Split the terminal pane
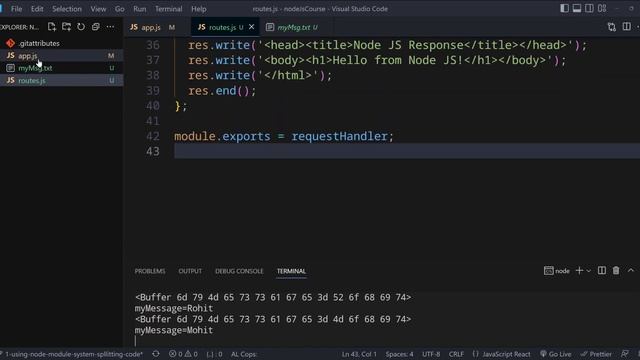 (x=602, y=271)
